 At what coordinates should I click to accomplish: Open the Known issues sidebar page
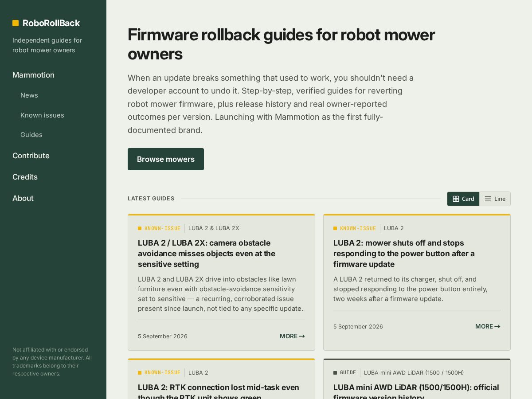pyautogui.click(x=42, y=115)
